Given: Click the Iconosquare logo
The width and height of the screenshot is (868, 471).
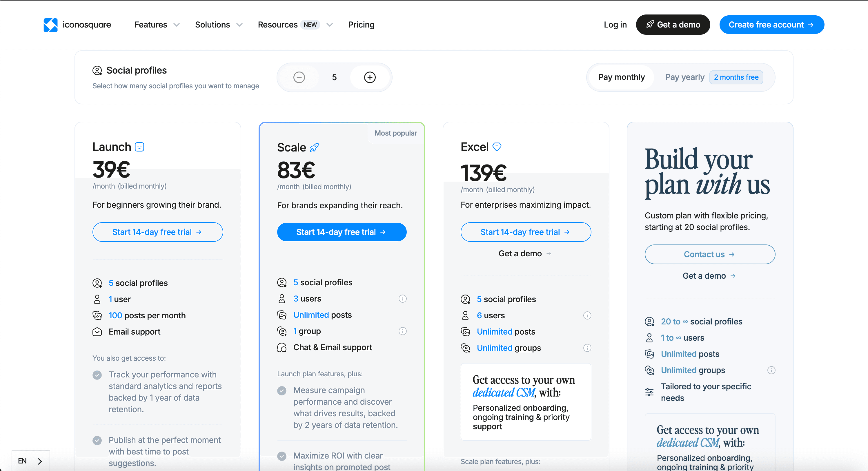Looking at the screenshot, I should click(x=77, y=25).
